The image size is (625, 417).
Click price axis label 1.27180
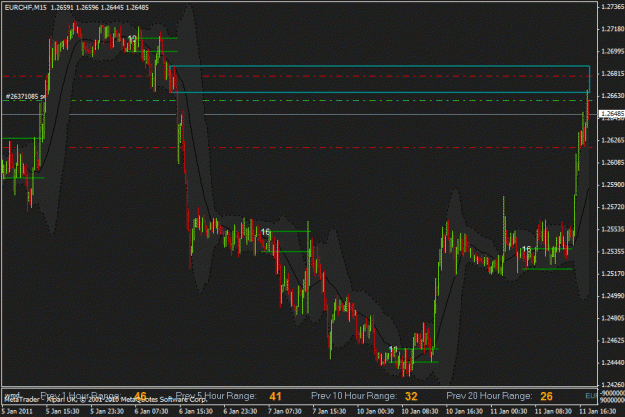613,29
